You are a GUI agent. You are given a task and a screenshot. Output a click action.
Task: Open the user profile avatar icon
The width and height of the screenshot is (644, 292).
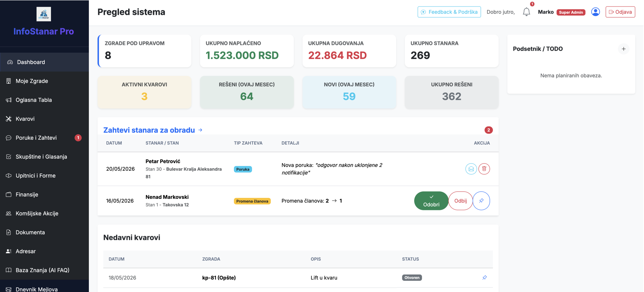pos(595,12)
